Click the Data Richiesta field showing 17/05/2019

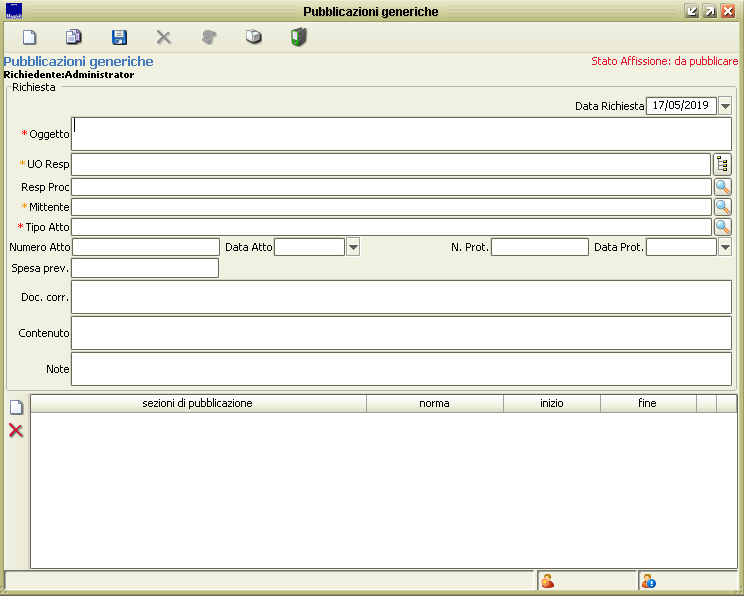click(x=681, y=106)
